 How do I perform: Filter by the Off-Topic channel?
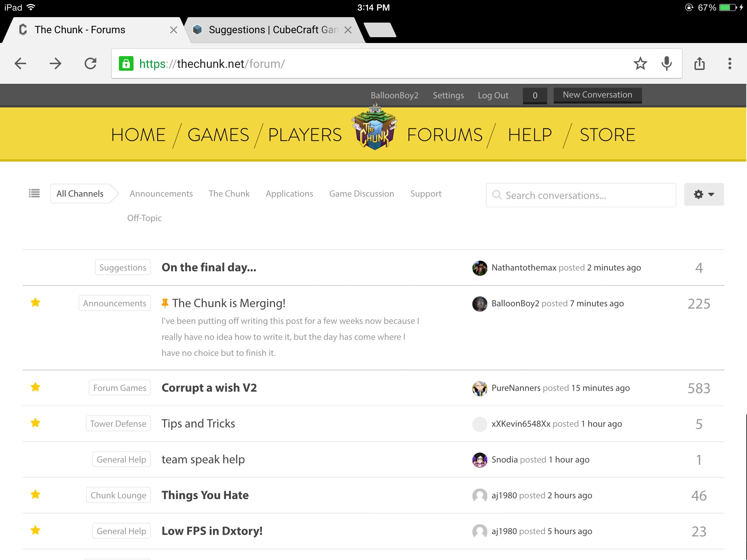[144, 218]
